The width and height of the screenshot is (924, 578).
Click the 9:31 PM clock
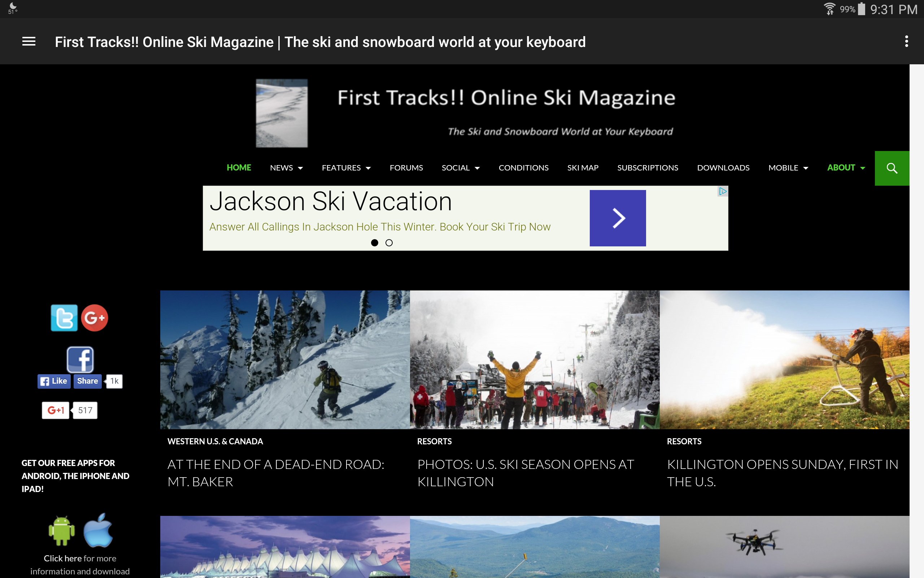point(893,9)
